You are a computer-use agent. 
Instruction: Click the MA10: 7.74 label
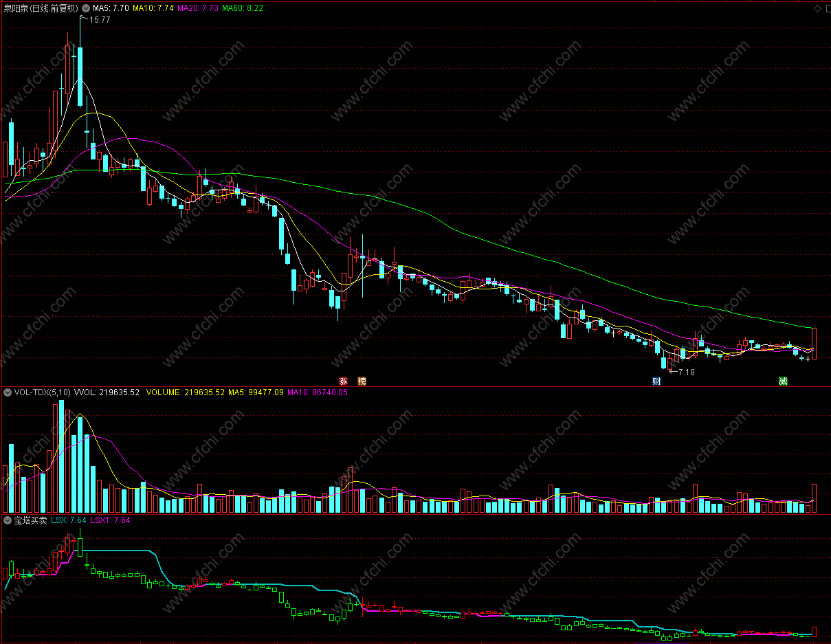[153, 8]
